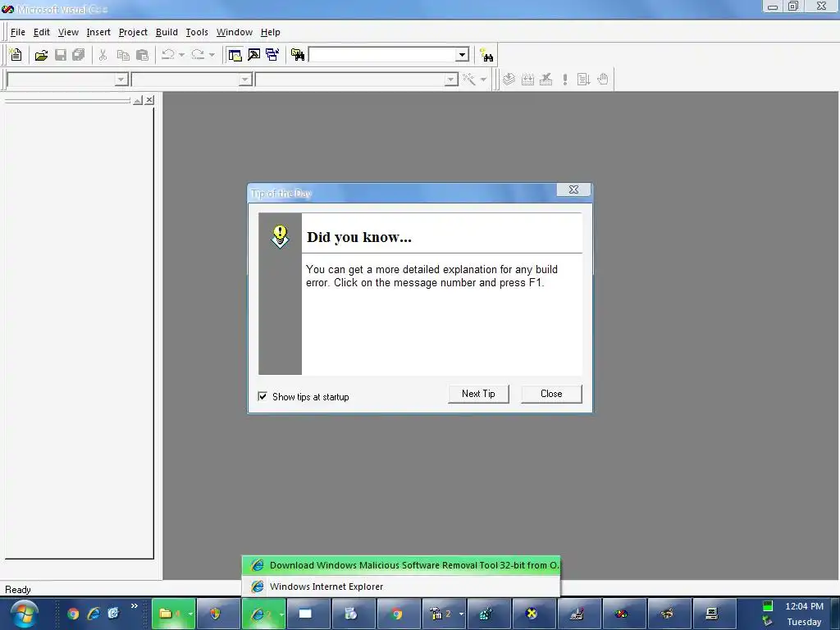Click the Insert/Remove Breakpoint hand icon
Image resolution: width=840 pixels, height=630 pixels.
[603, 80]
